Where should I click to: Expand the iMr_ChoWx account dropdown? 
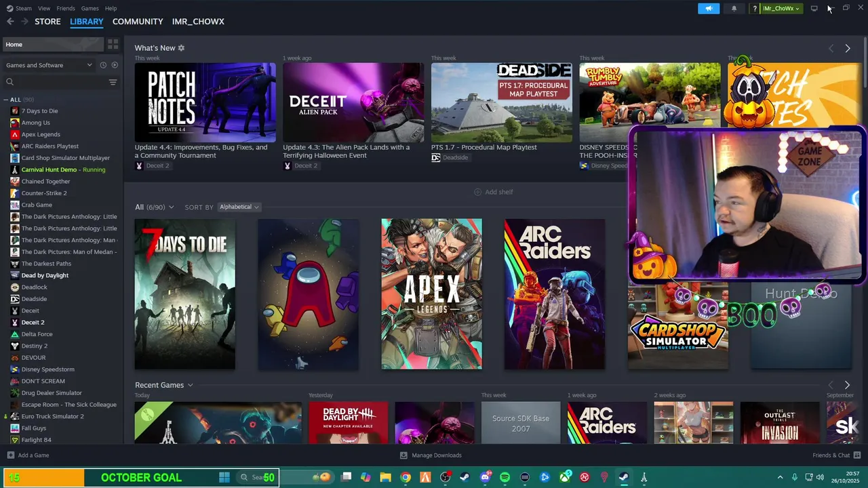tap(781, 8)
